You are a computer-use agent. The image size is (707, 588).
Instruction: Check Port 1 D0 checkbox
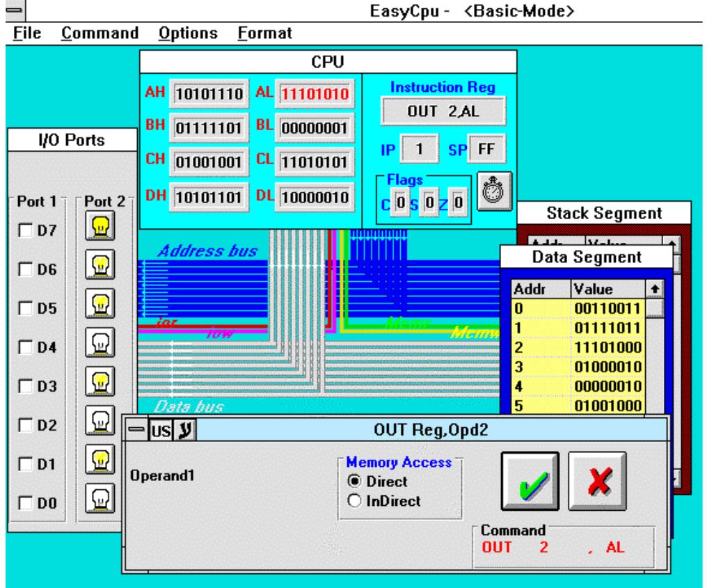(25, 503)
